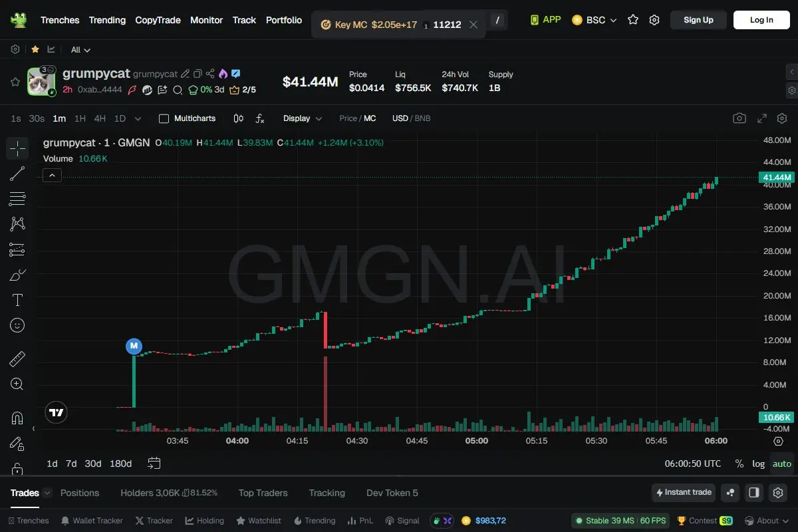Take a chart snapshot with camera icon
Screen dimensions: 798x532
[739, 118]
